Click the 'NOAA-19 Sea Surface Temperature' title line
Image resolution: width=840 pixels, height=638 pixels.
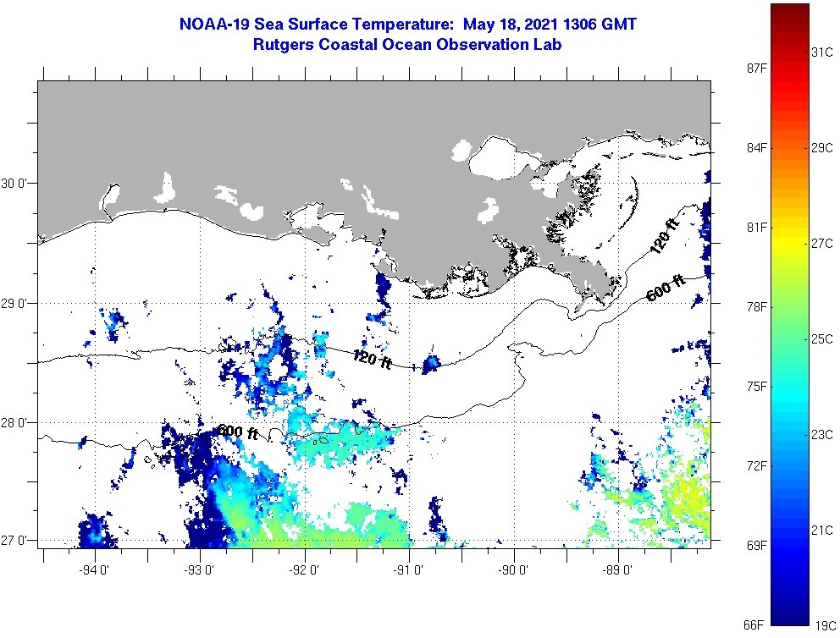(x=407, y=24)
